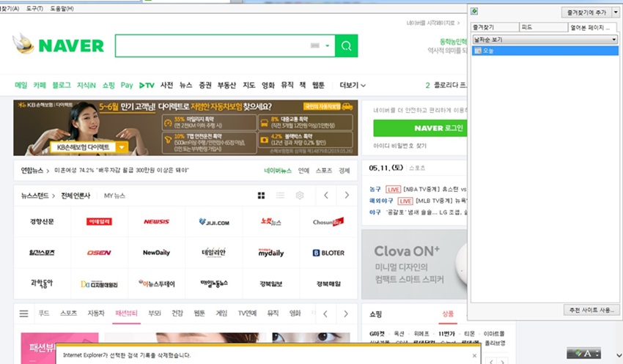Image resolution: width=623 pixels, height=364 pixels.
Task: Select the 경제 news tab
Action: click(344, 171)
